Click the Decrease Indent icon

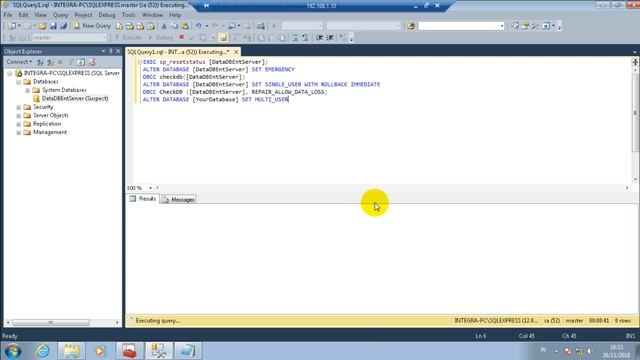click(320, 38)
